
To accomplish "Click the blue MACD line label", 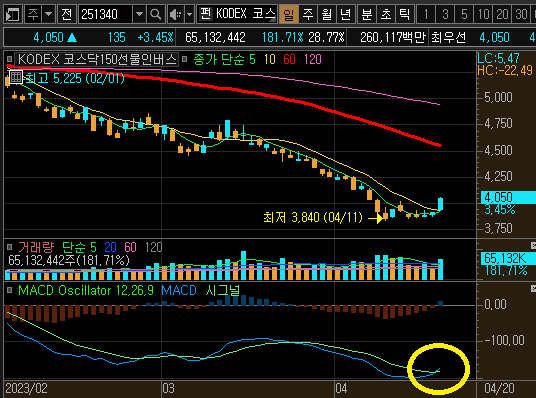I will (179, 291).
